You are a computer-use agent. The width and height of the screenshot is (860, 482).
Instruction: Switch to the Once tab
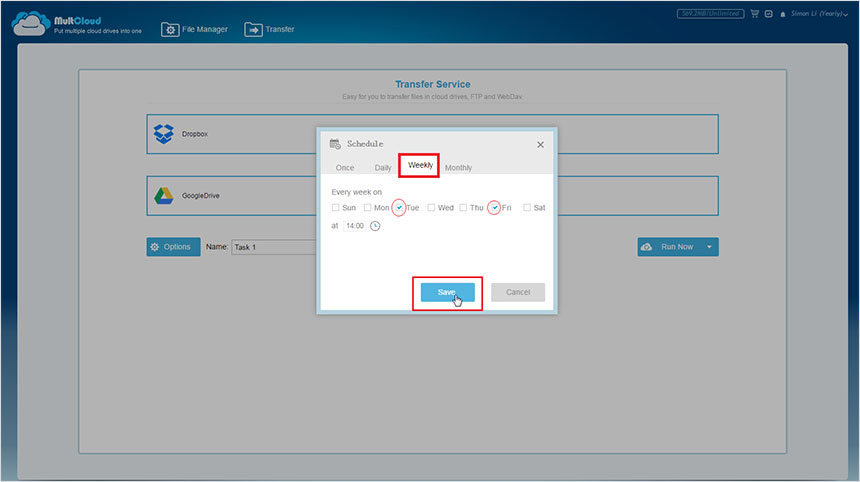345,168
